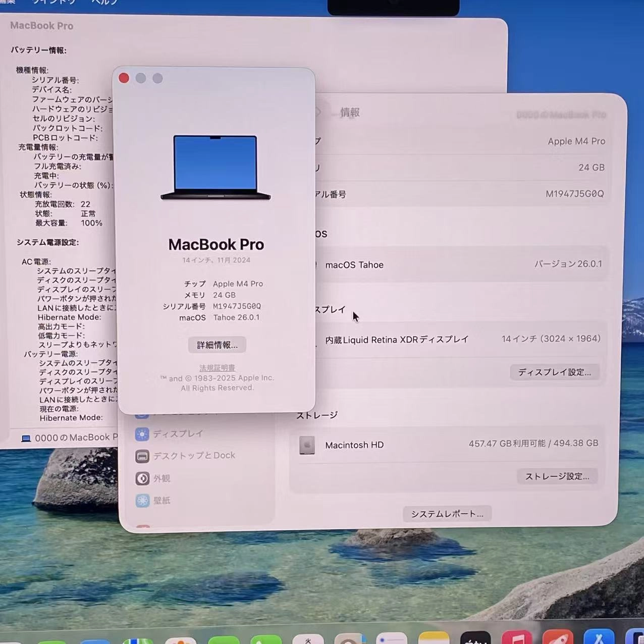Click the Macintosh HD label
Image resolution: width=644 pixels, height=644 pixels.
tap(354, 445)
